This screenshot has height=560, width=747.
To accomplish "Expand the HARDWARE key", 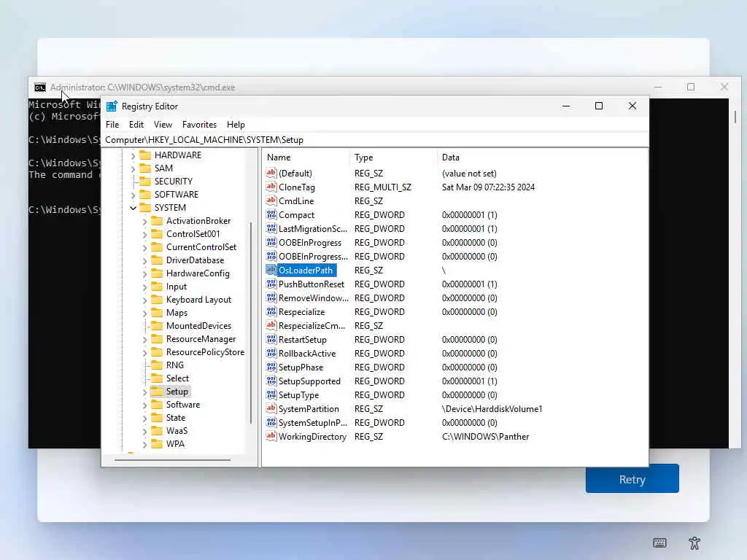I will [133, 155].
